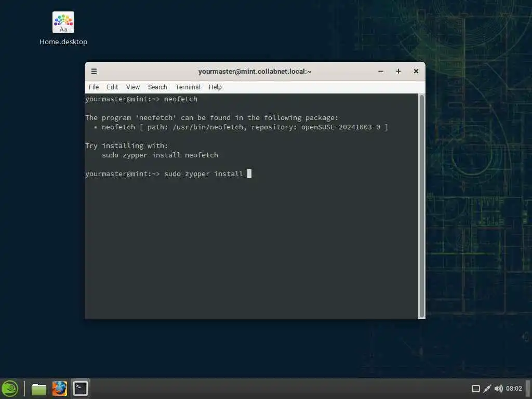
Task: Select the Home.desktop desktop icon
Action: 63,29
